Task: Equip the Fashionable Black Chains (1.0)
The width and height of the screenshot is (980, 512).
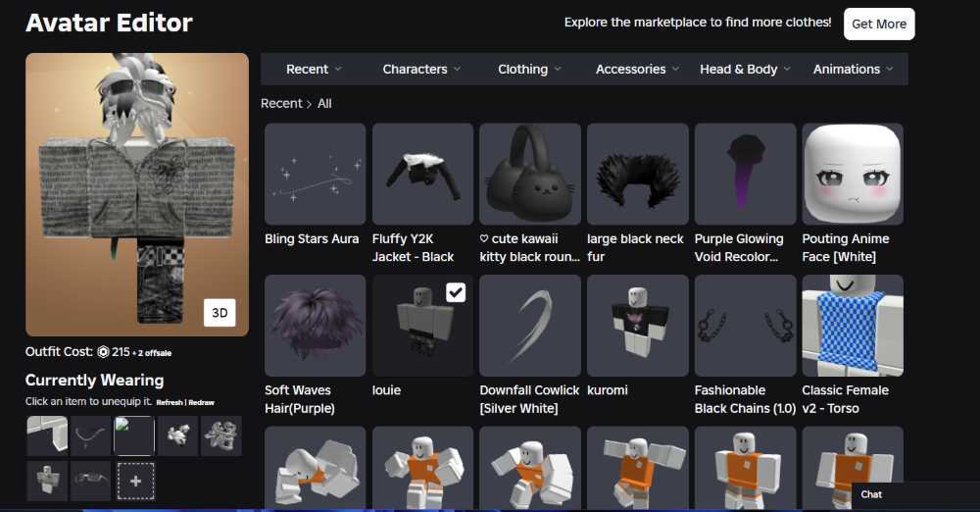Action: (x=745, y=326)
